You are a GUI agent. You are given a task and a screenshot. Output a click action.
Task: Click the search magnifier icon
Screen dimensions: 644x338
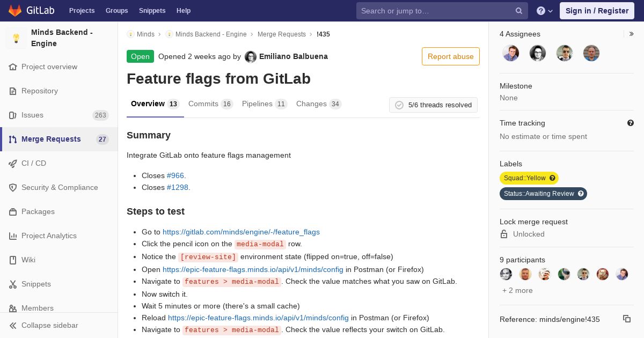pyautogui.click(x=519, y=11)
